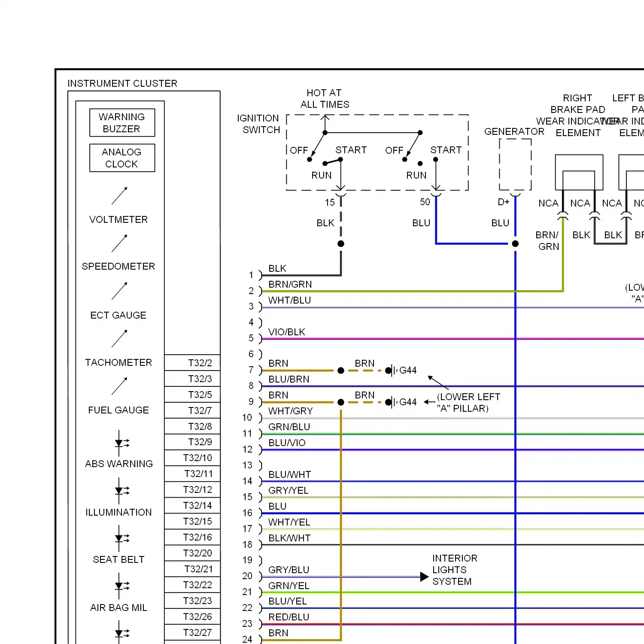Select connector pin T32/2

192,363
